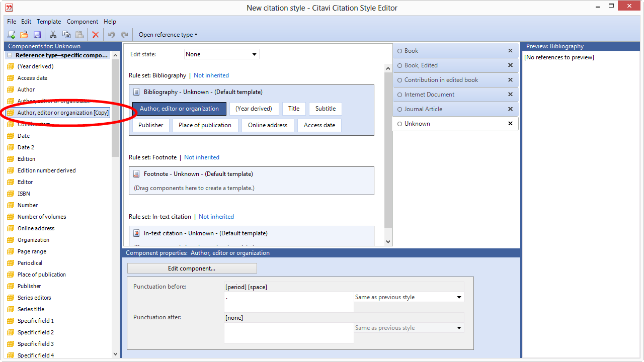
Task: Close the Book reference type tab
Action: point(510,51)
